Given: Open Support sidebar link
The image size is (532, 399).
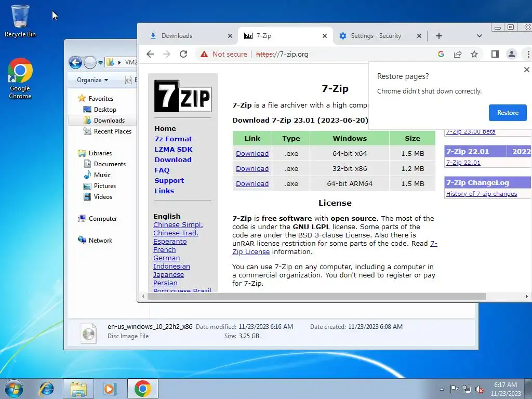Looking at the screenshot, I should [x=169, y=180].
